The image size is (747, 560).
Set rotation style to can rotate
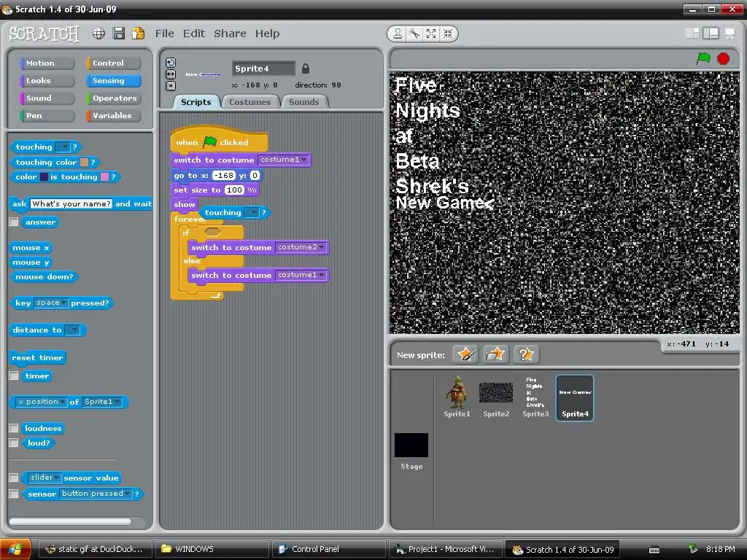pyautogui.click(x=171, y=63)
